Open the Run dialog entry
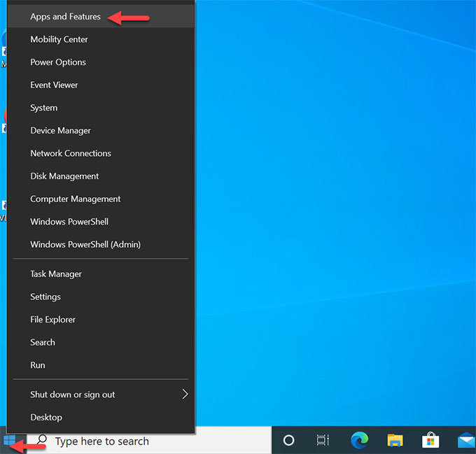The height and width of the screenshot is (454, 476). [101, 365]
